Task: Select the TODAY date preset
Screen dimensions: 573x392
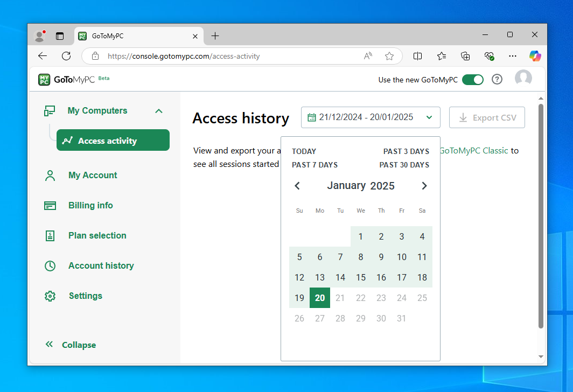Action: coord(303,151)
